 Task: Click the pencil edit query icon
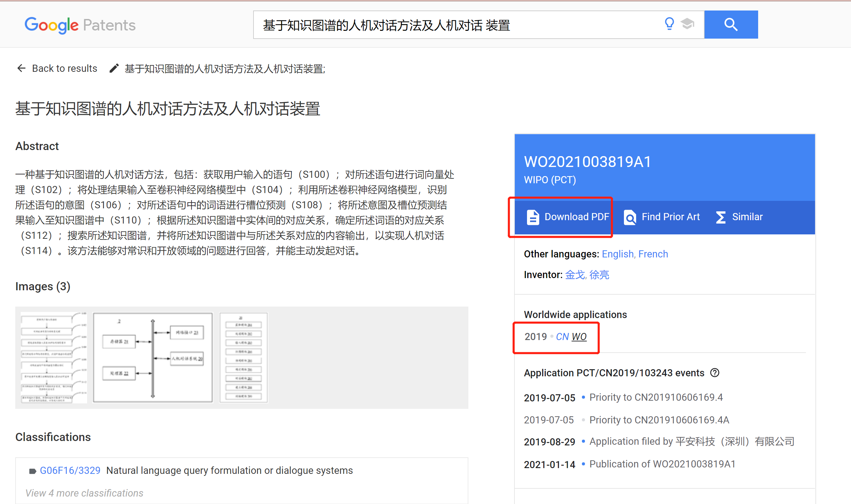[114, 68]
